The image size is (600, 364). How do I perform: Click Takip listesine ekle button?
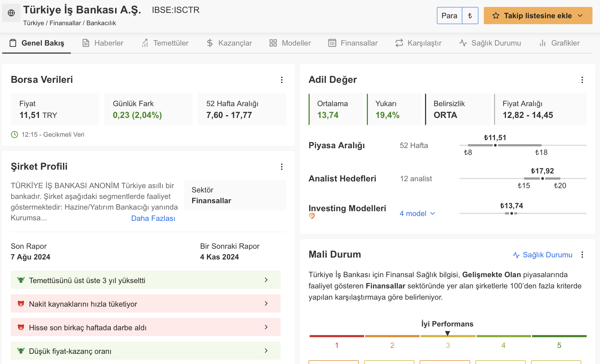point(538,16)
